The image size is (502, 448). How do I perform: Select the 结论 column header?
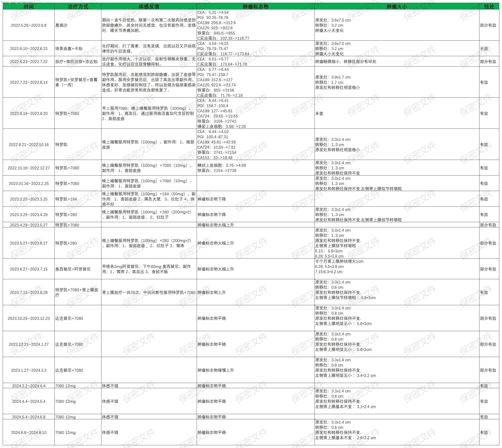click(489, 6)
